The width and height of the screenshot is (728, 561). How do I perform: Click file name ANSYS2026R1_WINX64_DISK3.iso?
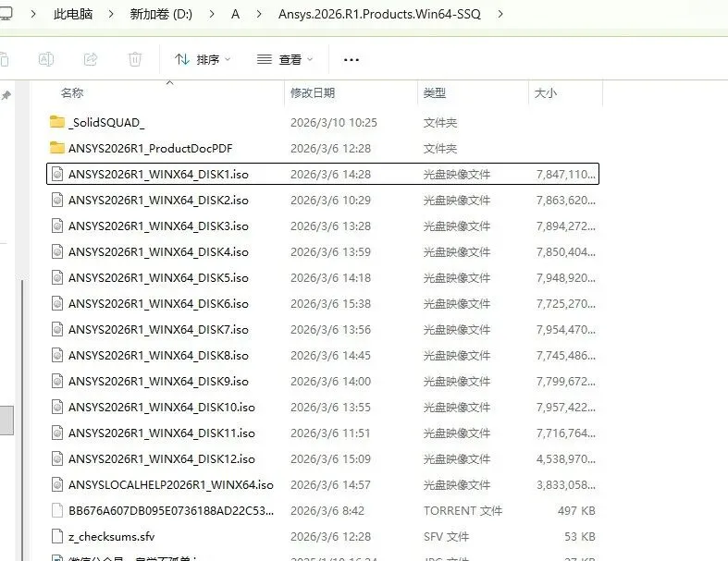158,226
